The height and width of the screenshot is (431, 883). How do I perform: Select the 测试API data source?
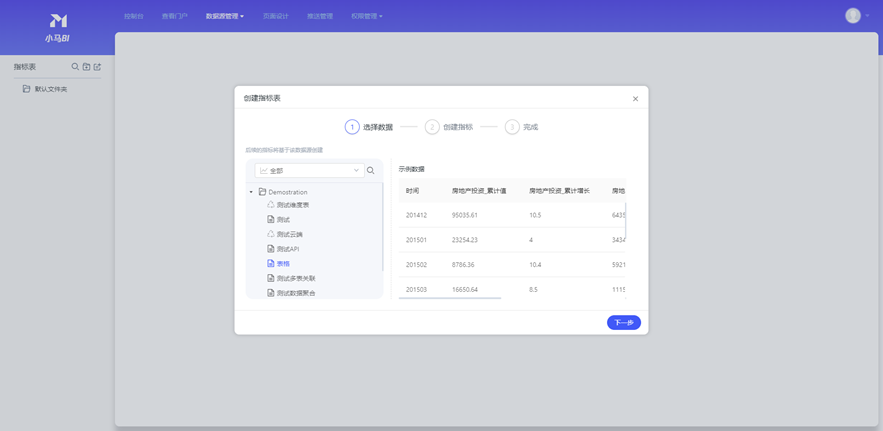[x=287, y=249]
